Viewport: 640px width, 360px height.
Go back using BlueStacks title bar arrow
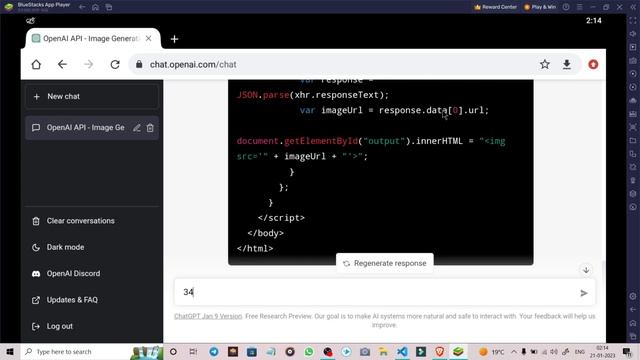tap(82, 7)
